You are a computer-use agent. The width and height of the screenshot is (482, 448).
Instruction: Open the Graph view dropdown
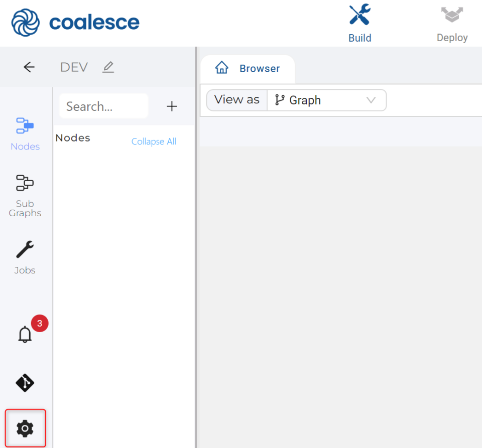click(x=326, y=100)
